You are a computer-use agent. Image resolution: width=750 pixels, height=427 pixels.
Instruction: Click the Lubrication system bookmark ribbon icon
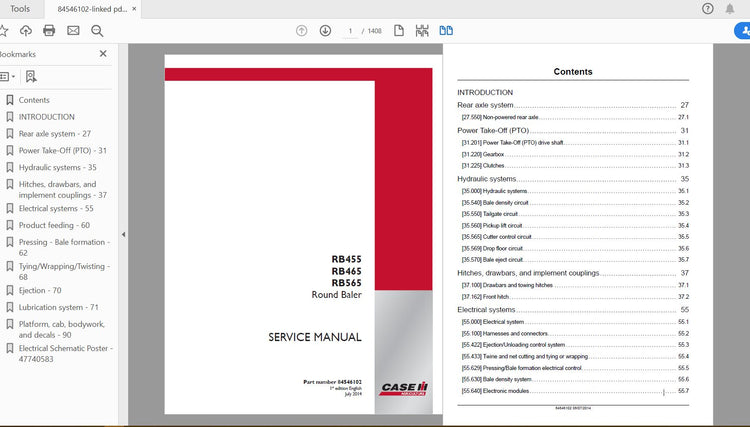(10, 307)
